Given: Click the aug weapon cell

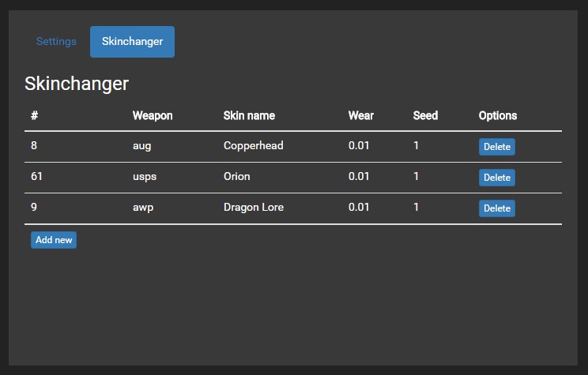Looking at the screenshot, I should coord(141,146).
